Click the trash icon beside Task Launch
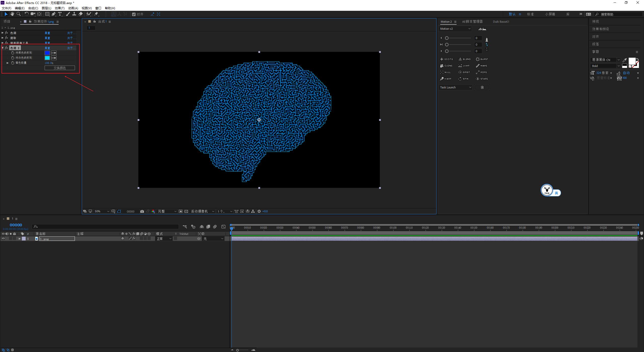Image resolution: width=644 pixels, height=352 pixels. (x=482, y=87)
